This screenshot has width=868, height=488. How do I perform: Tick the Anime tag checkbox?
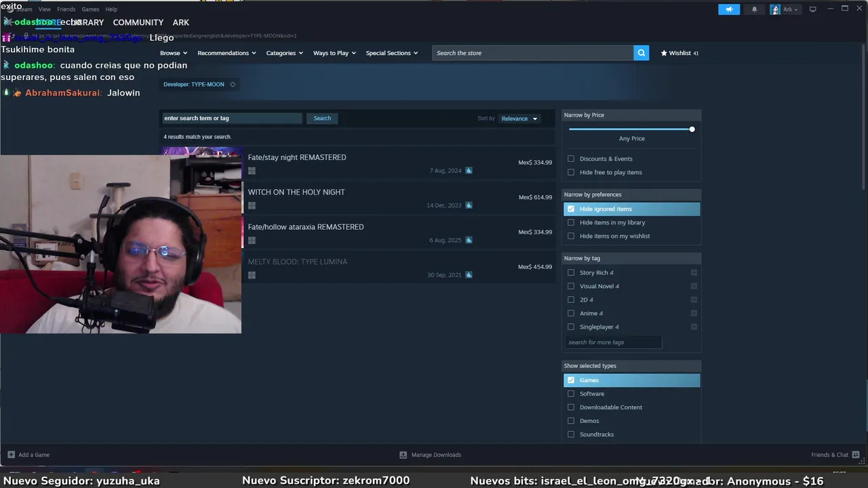point(571,313)
